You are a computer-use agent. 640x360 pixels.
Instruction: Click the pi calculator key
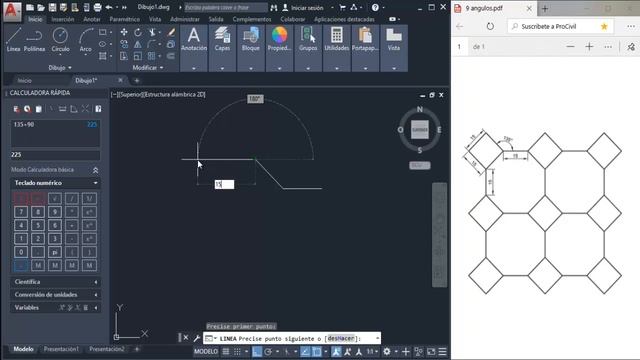pyautogui.click(x=55, y=252)
